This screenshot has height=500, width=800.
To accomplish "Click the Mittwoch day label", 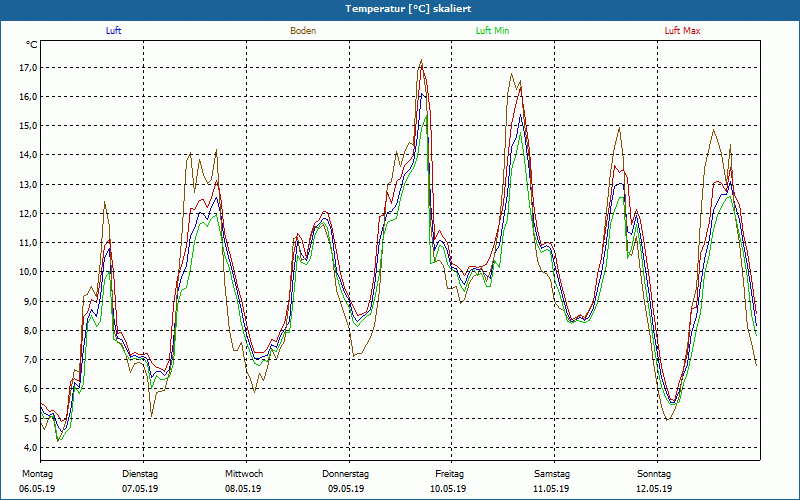I will 244,474.
